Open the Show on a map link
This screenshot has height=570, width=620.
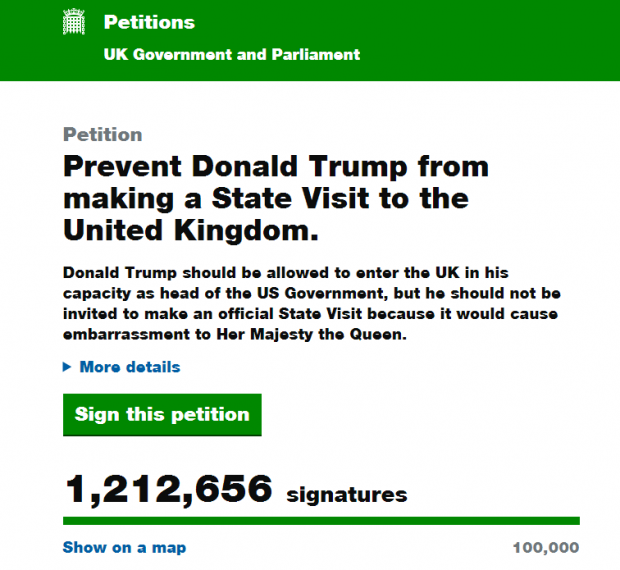pos(124,547)
